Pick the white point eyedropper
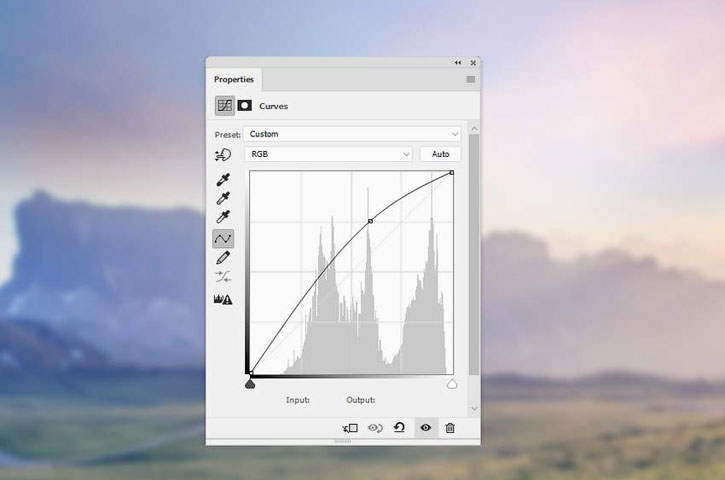 pos(223,217)
